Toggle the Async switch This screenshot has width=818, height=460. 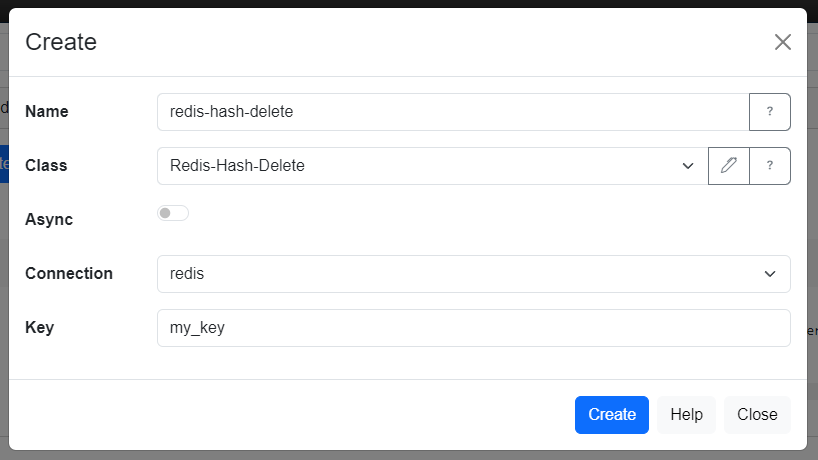click(x=173, y=213)
